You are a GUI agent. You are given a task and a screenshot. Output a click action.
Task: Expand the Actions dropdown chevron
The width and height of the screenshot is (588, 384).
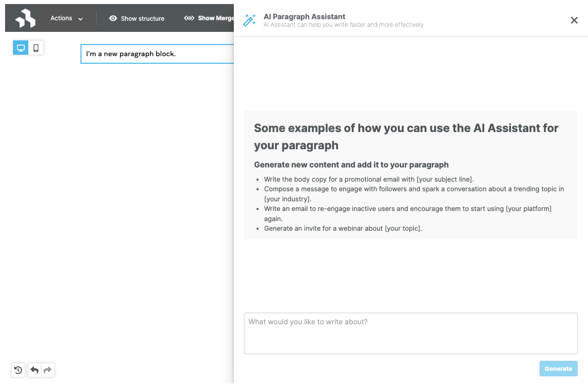click(80, 19)
